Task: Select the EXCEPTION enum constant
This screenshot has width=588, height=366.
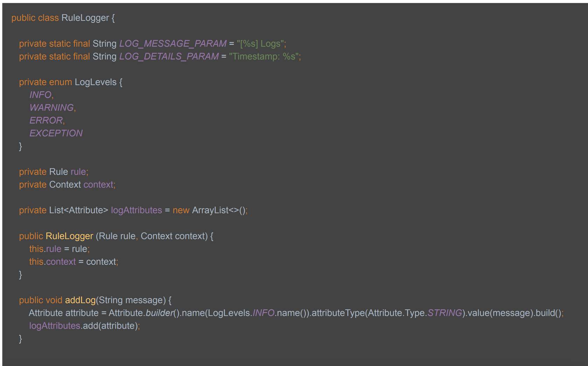Action: coord(56,133)
